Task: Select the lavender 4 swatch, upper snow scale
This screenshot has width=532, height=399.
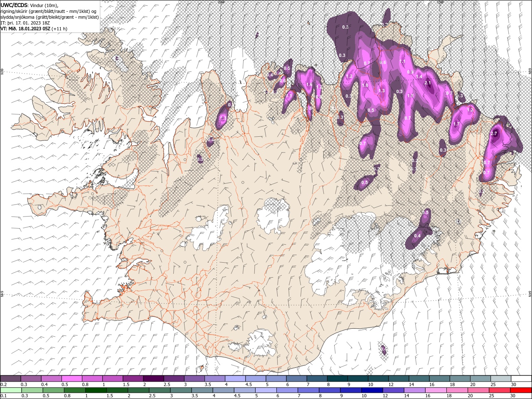Action: click(235, 379)
